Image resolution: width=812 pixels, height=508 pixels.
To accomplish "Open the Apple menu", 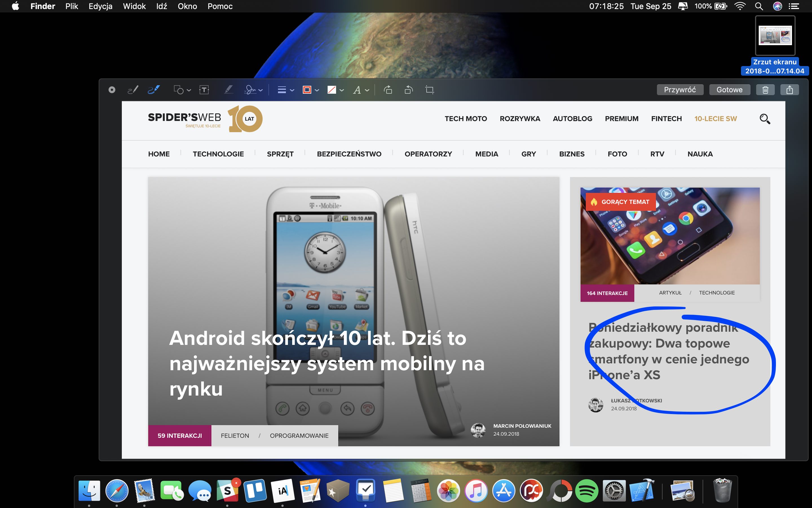I will [16, 6].
